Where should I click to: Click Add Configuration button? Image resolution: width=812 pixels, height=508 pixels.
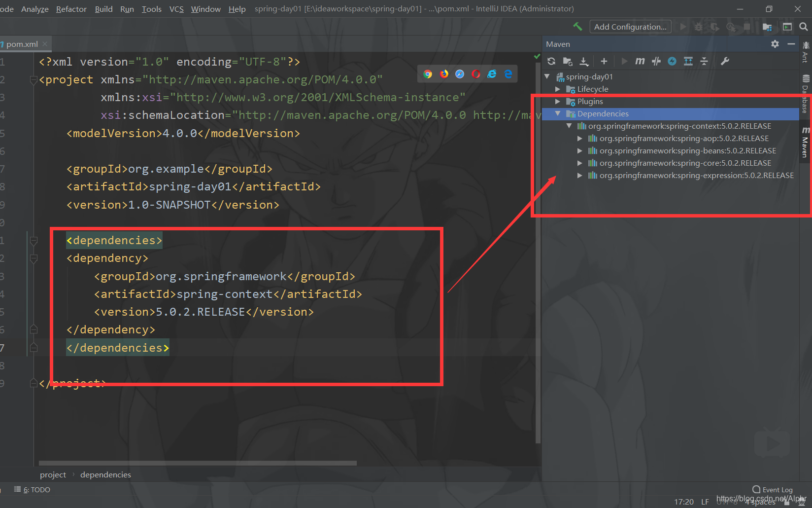point(630,27)
